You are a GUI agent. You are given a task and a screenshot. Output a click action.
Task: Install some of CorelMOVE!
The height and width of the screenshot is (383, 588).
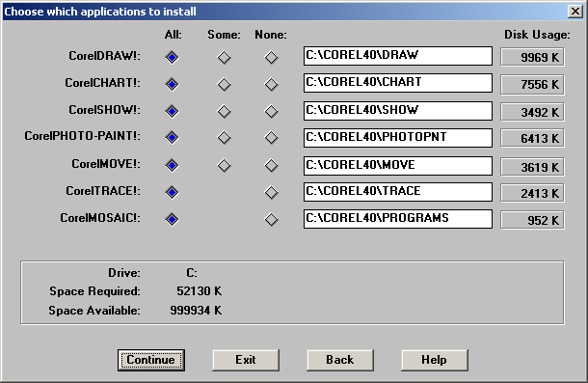(225, 166)
